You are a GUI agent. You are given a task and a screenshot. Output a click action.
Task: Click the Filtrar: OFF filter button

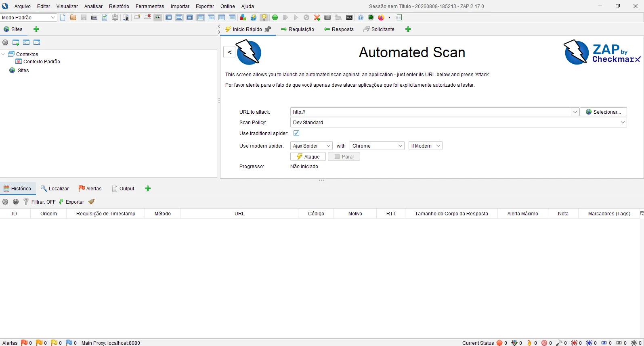[x=40, y=202]
